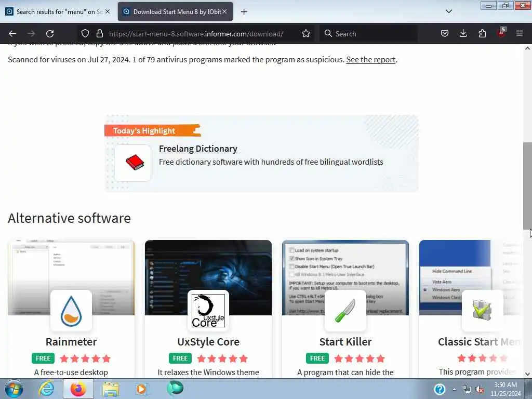Go back to the previous page
The width and height of the screenshot is (532, 399).
click(12, 34)
